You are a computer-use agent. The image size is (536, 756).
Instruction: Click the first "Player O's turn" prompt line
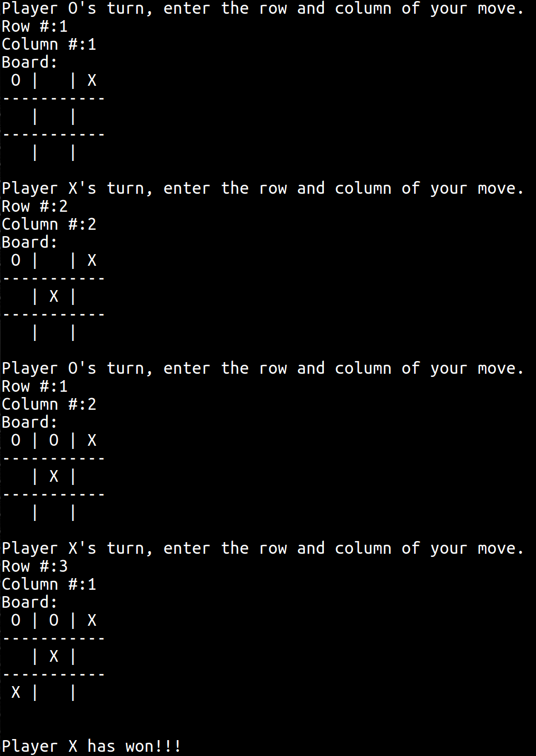pyautogui.click(x=262, y=8)
